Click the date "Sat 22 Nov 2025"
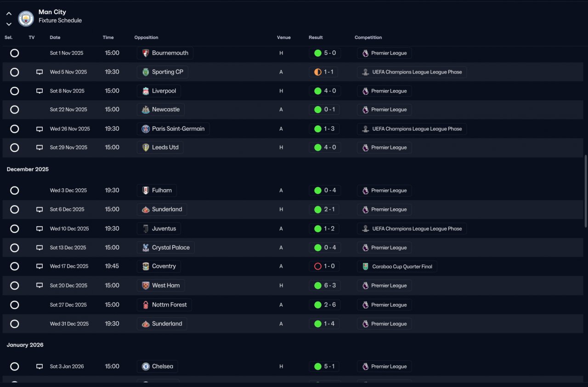Viewport: 588px width, 387px height. click(x=68, y=110)
